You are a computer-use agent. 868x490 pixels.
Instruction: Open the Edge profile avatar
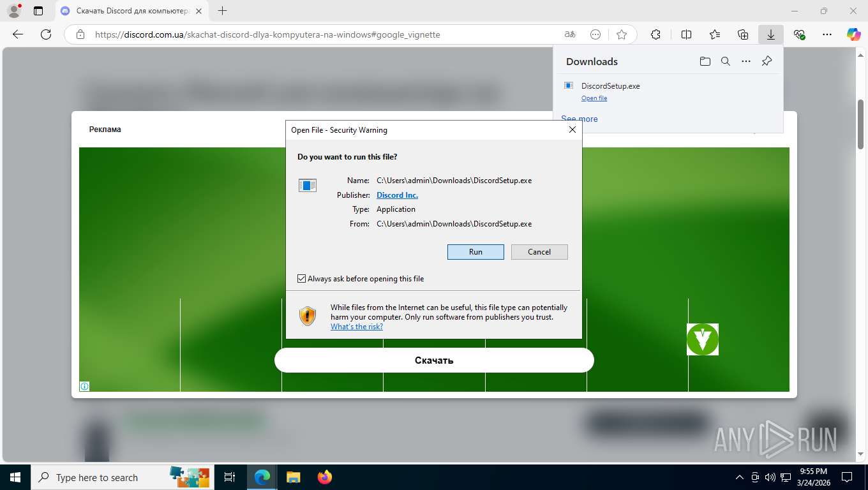tap(13, 11)
